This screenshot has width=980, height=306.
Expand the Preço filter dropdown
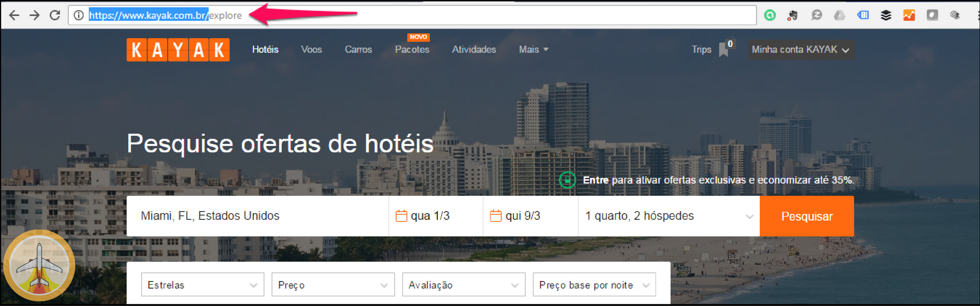pyautogui.click(x=333, y=285)
